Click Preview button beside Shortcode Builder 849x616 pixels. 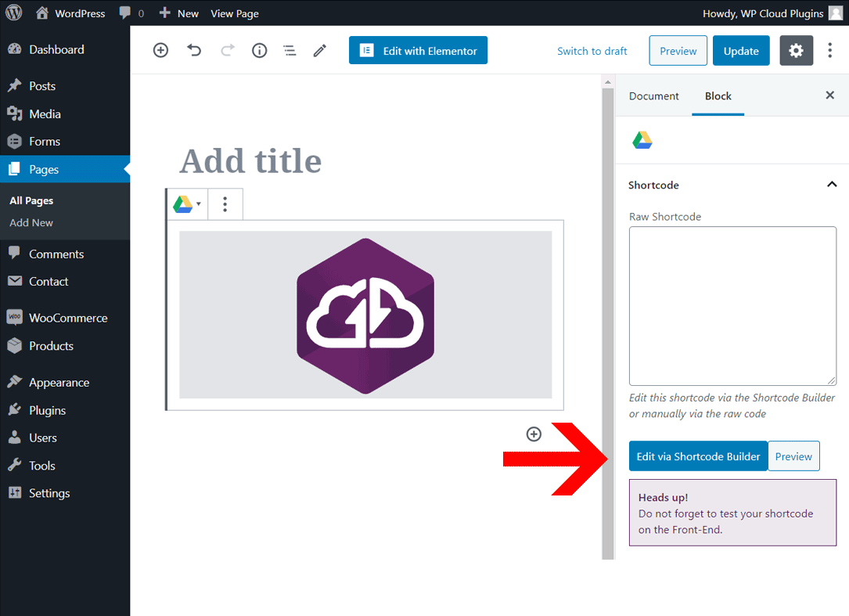[x=793, y=456]
